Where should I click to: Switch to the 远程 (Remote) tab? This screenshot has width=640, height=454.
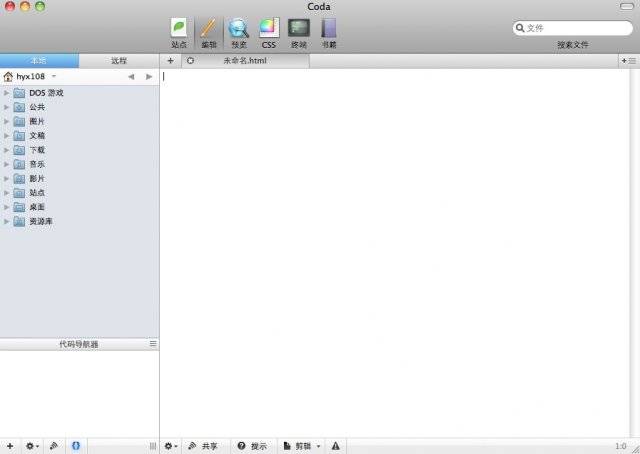click(119, 61)
